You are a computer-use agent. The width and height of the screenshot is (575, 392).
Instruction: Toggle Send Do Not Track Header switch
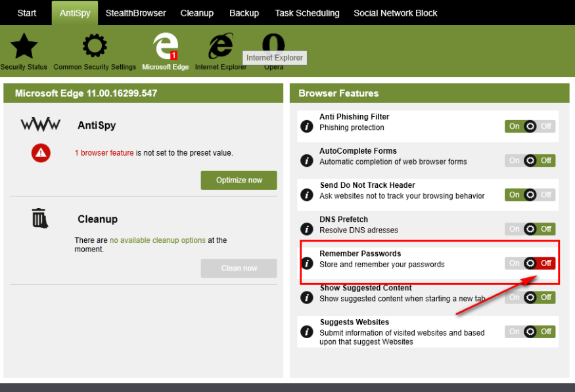click(530, 195)
